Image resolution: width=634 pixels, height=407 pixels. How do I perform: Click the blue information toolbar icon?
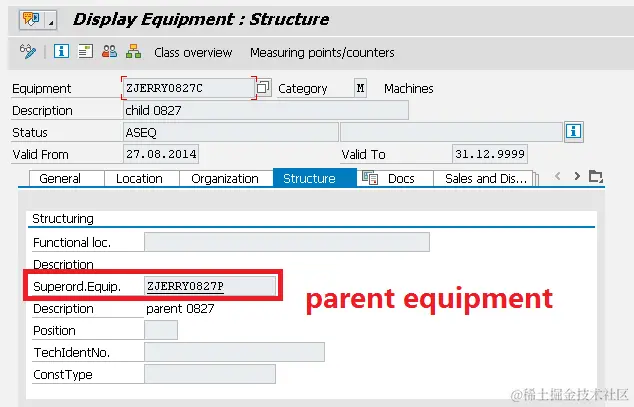[61, 51]
